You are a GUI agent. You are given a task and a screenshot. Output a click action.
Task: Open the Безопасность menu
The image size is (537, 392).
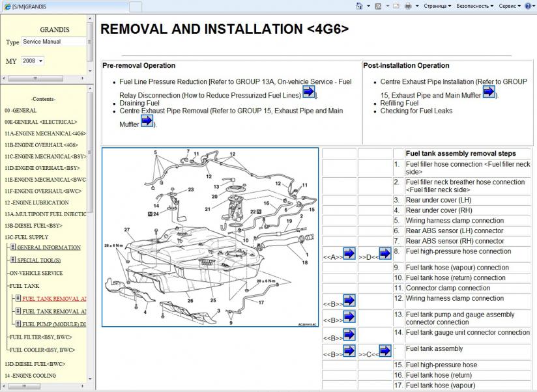[475, 6]
